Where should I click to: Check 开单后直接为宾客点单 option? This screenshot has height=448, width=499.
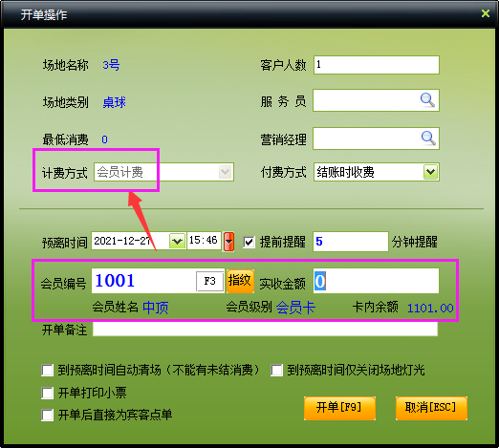tap(47, 416)
